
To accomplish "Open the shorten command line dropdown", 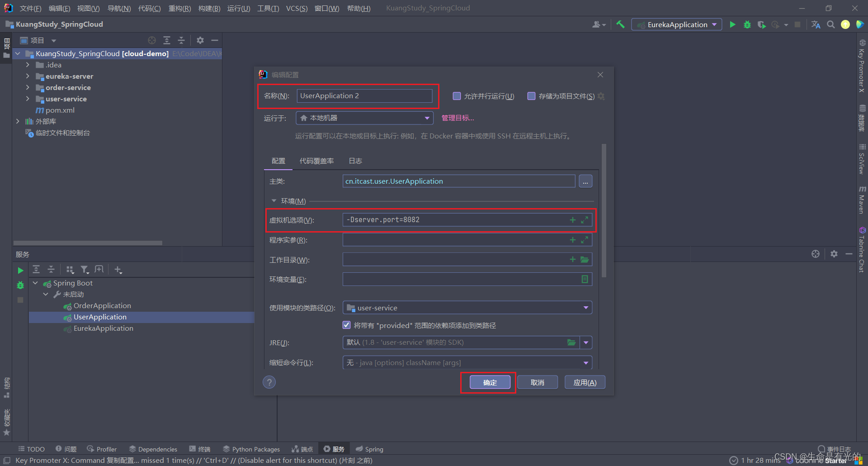I will [x=467, y=362].
